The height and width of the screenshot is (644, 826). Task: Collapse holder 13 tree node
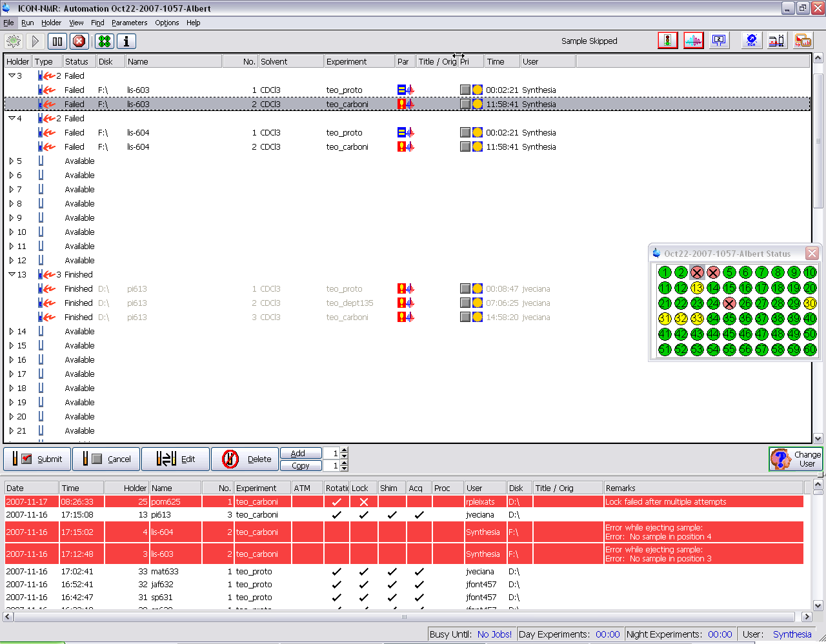(x=12, y=274)
